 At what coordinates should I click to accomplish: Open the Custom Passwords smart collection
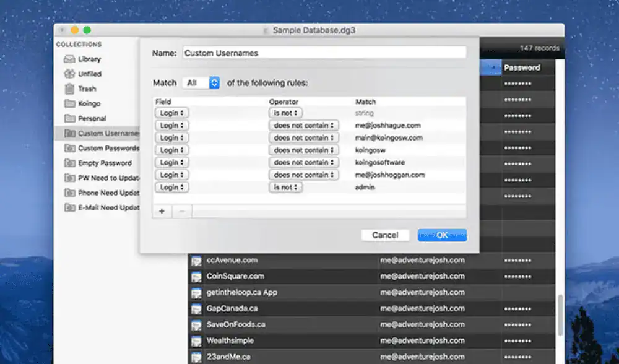[x=102, y=149]
